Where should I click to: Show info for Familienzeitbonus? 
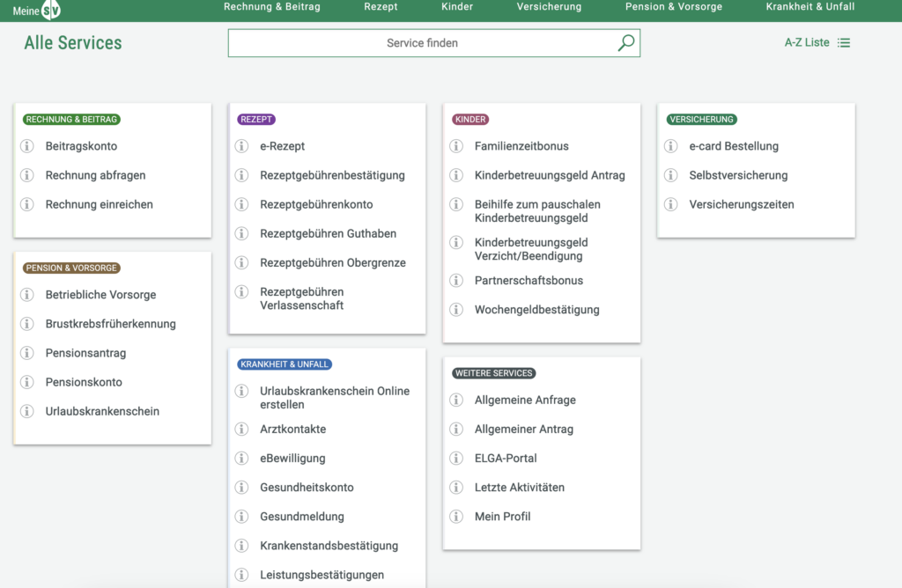(x=456, y=146)
